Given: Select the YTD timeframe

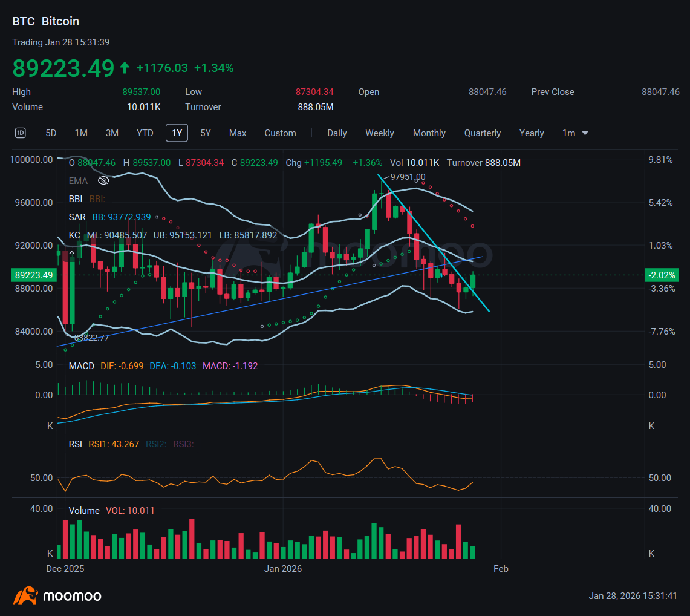Looking at the screenshot, I should [x=145, y=133].
